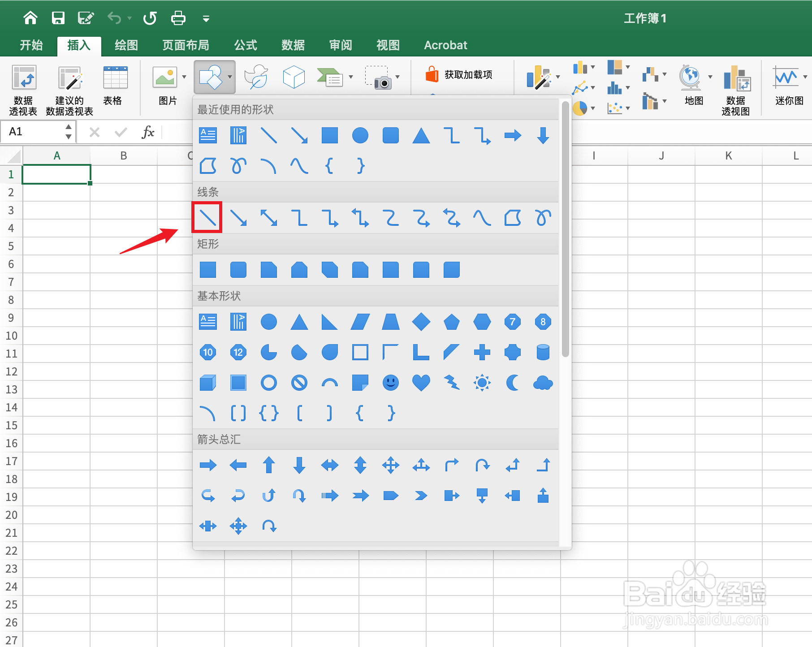Image resolution: width=812 pixels, height=647 pixels.
Task: Expand the undo history dropdown
Action: (x=130, y=18)
